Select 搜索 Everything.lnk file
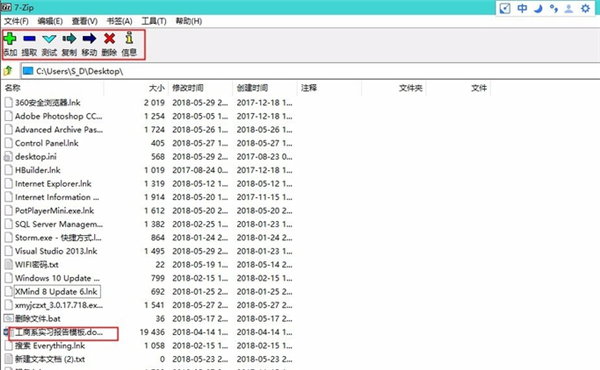The image size is (600, 370). point(50,346)
